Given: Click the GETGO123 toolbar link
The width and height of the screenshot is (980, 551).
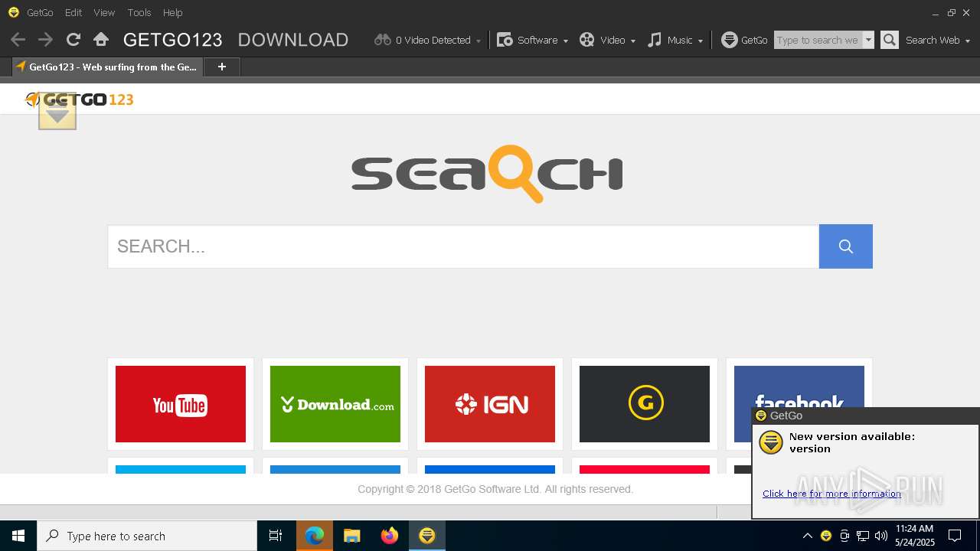Looking at the screenshot, I should point(173,40).
